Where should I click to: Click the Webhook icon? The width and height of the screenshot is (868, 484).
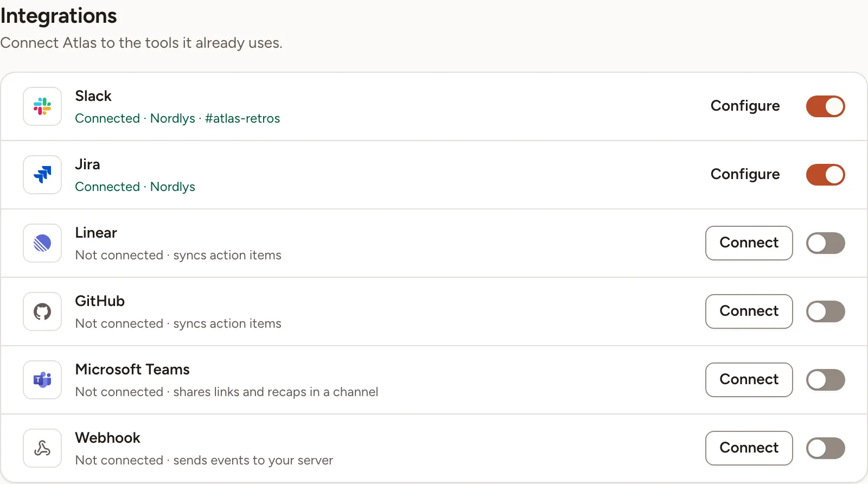(42, 448)
